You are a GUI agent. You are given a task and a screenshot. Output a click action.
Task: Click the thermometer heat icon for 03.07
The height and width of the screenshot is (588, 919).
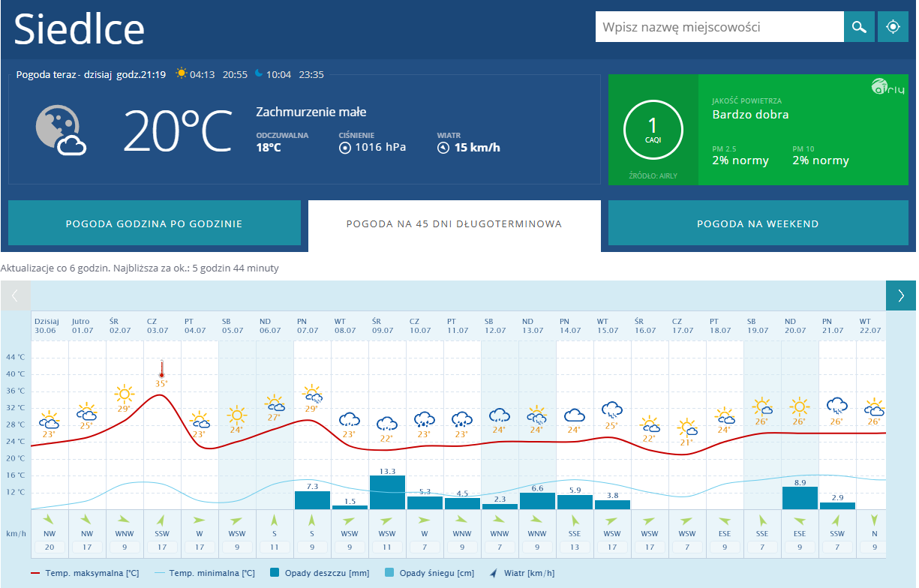pyautogui.click(x=161, y=368)
